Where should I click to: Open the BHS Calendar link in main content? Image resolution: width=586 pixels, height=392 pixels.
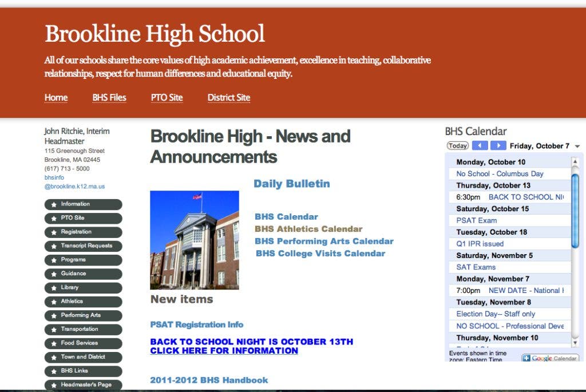(286, 217)
